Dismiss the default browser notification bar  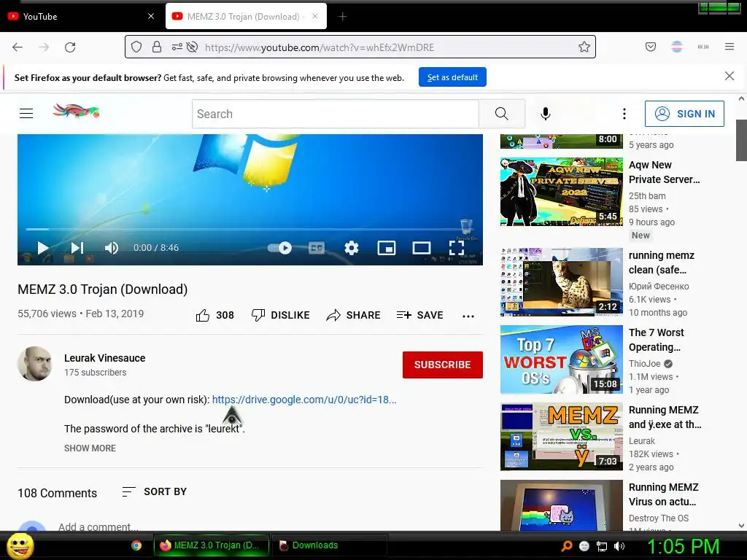tap(729, 76)
